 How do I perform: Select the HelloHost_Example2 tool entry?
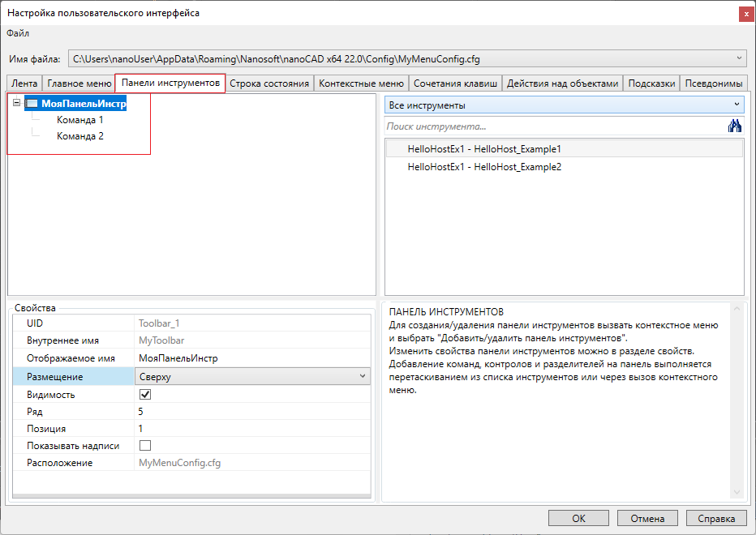[x=484, y=167]
